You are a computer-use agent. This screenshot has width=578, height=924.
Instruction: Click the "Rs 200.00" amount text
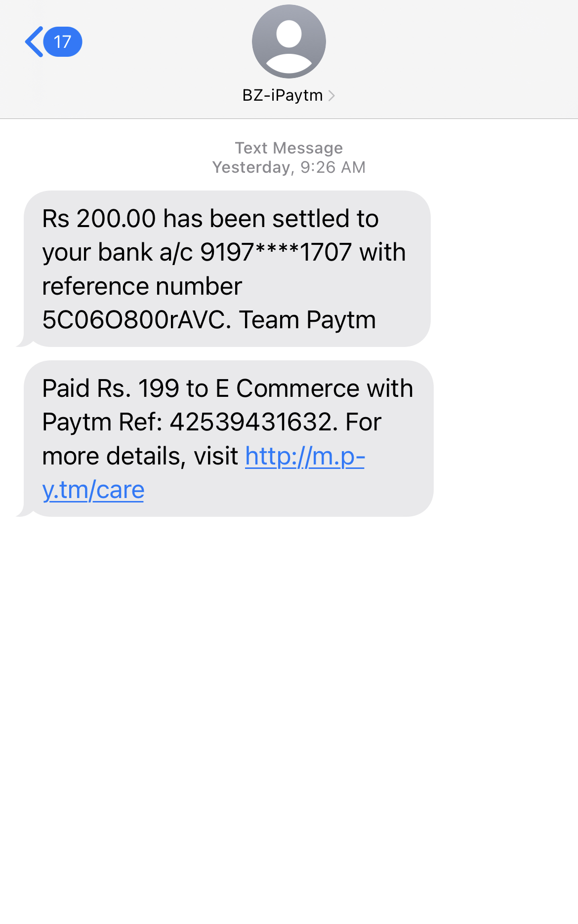click(x=99, y=219)
